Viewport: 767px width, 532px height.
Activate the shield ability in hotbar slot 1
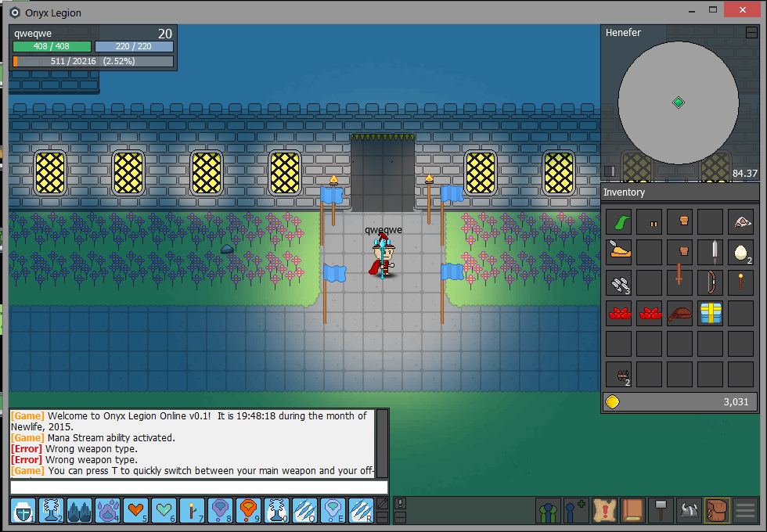coord(23,510)
